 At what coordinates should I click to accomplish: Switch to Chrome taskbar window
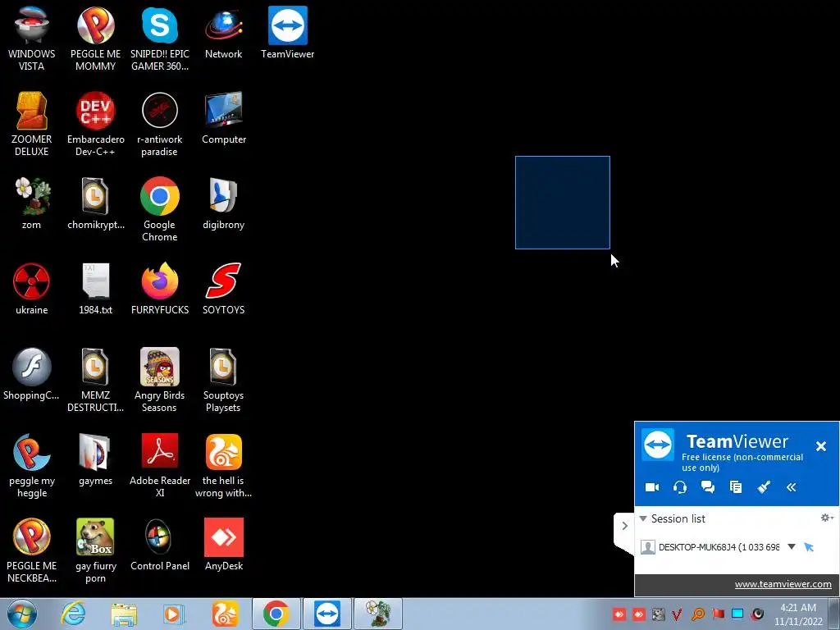[x=276, y=614]
